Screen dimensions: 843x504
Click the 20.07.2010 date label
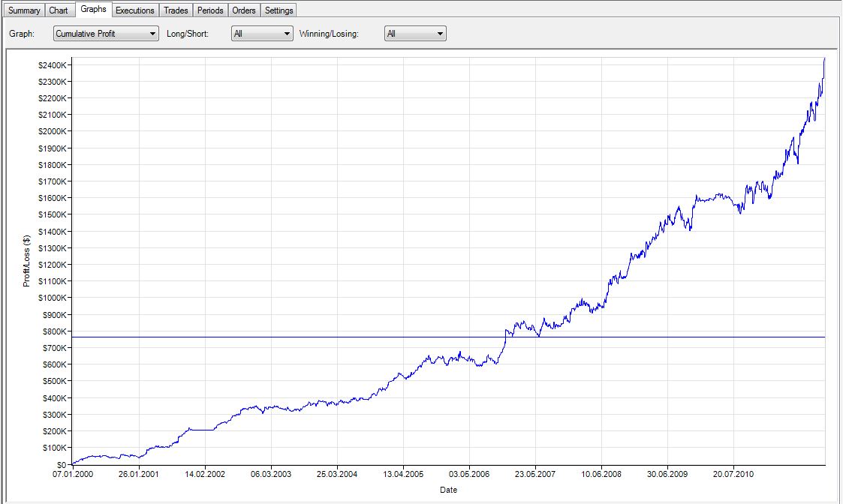tap(734, 475)
